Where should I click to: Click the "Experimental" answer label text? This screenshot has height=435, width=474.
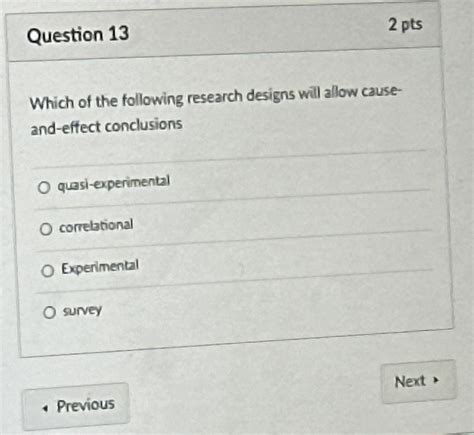pos(100,267)
